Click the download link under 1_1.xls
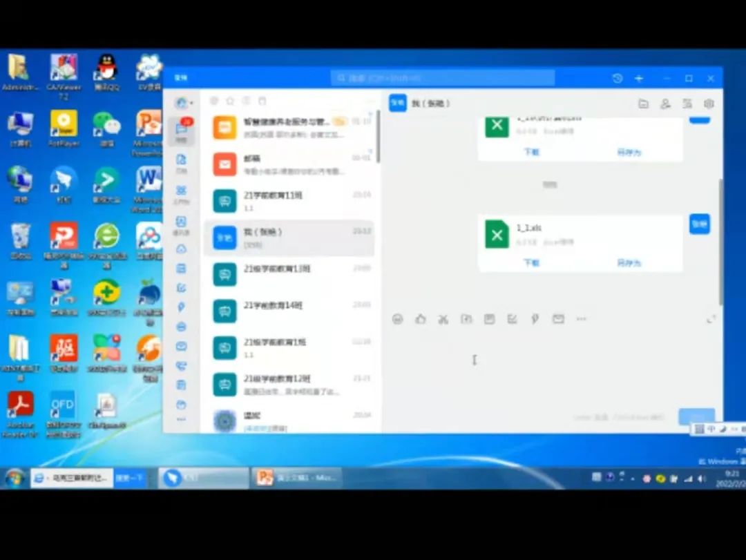Image resolution: width=746 pixels, height=560 pixels. coord(531,262)
